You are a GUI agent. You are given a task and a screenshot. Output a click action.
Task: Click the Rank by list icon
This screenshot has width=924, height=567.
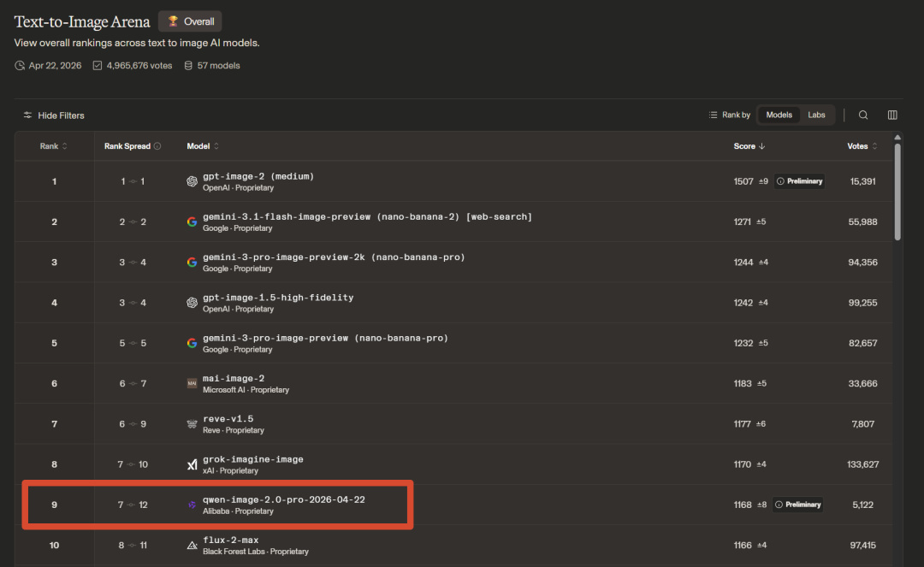pos(713,115)
